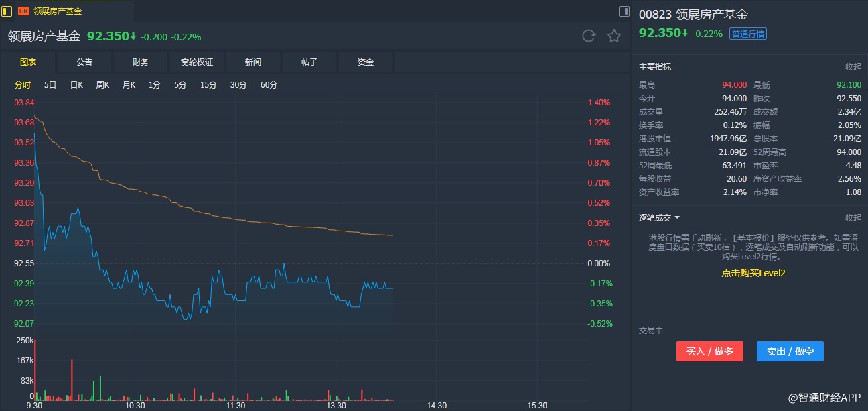The image size is (868, 411).
Task: Add stock to favorites with star icon
Action: [614, 36]
